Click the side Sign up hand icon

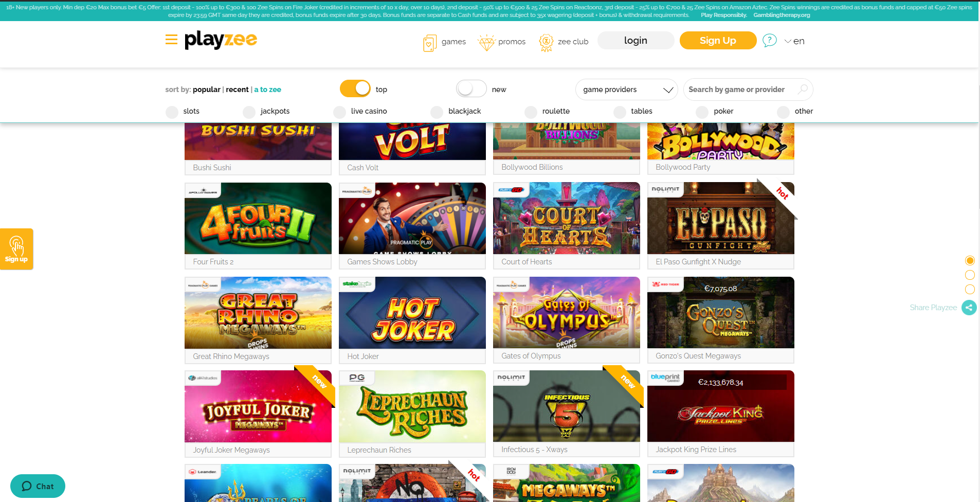(16, 249)
